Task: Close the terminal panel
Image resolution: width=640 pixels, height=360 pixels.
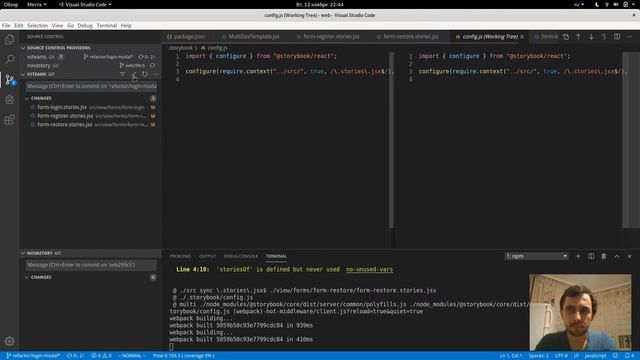Action: 629,256
